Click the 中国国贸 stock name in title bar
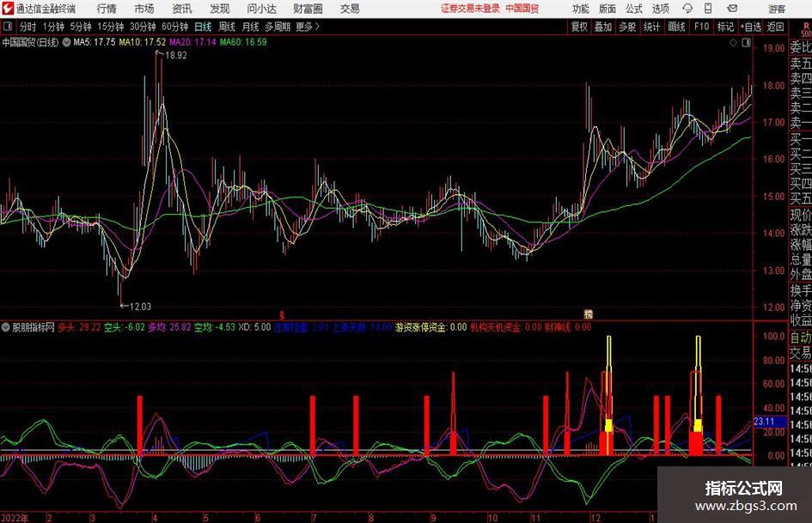The width and height of the screenshot is (812, 523). coord(522,9)
